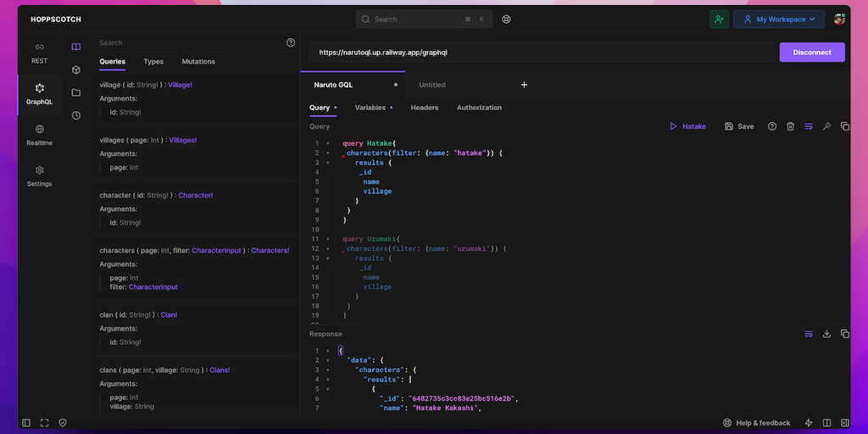Download the response using download icon

pos(826,334)
